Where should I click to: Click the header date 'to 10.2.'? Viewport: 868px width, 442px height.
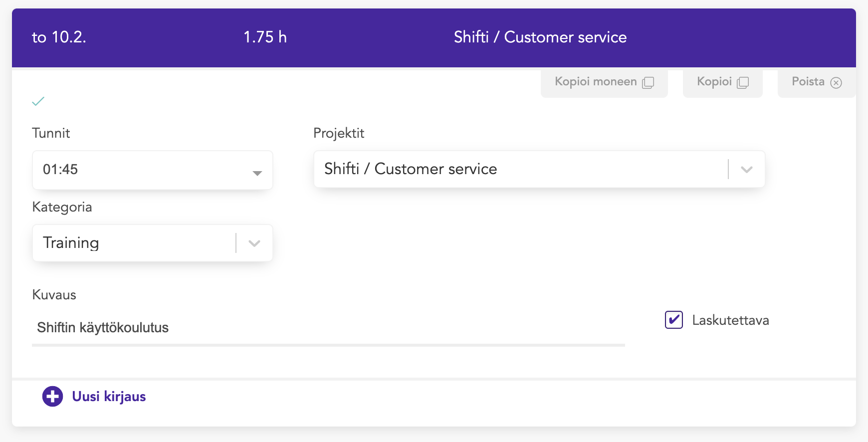coord(59,37)
